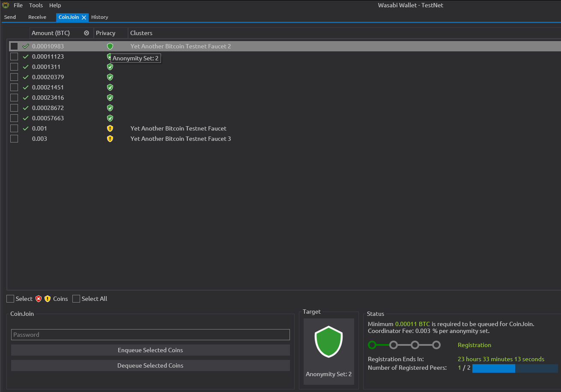Click the green shield on the 0.00020379 row
This screenshot has width=561, height=392.
[x=110, y=77]
